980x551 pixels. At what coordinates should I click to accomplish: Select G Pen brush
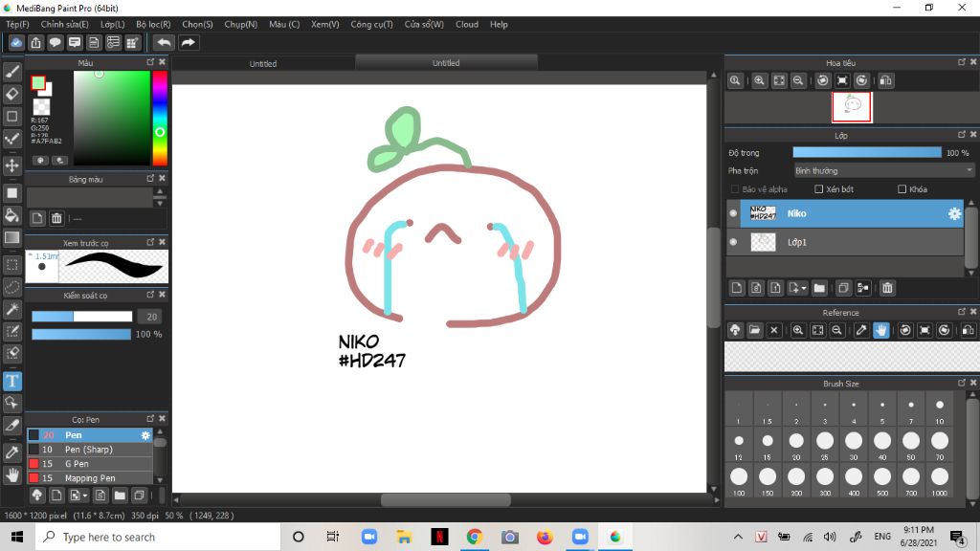[x=89, y=464]
